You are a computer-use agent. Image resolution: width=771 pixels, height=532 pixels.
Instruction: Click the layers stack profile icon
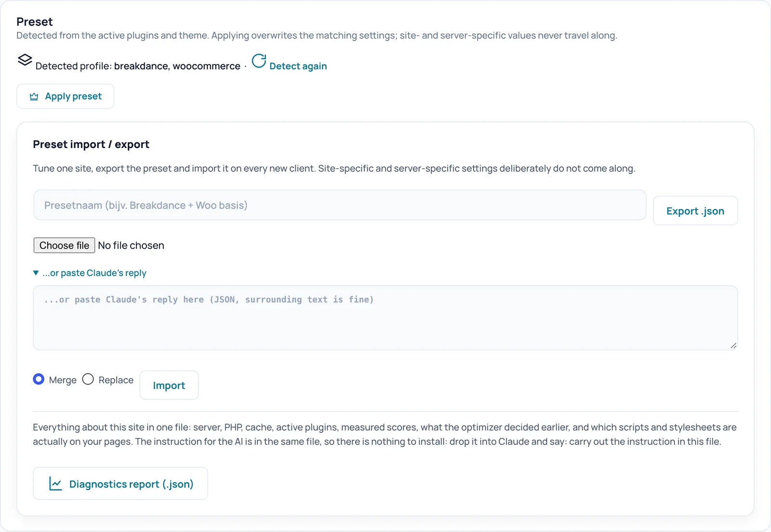[x=25, y=60]
